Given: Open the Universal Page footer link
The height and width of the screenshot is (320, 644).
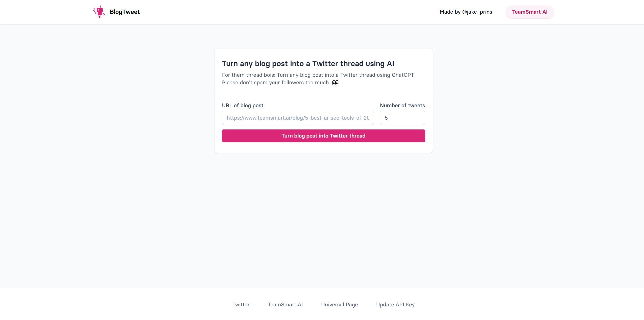Looking at the screenshot, I should (x=339, y=304).
